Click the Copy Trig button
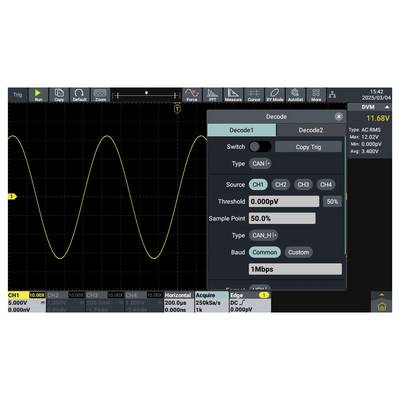Screen dimensions: 400x400 308,147
